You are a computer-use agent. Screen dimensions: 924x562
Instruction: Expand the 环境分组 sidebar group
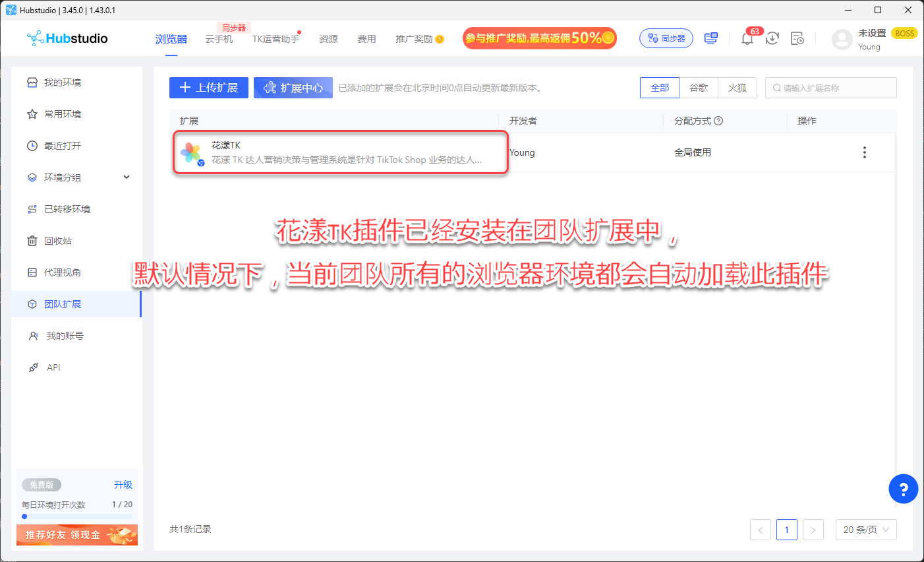(x=127, y=177)
